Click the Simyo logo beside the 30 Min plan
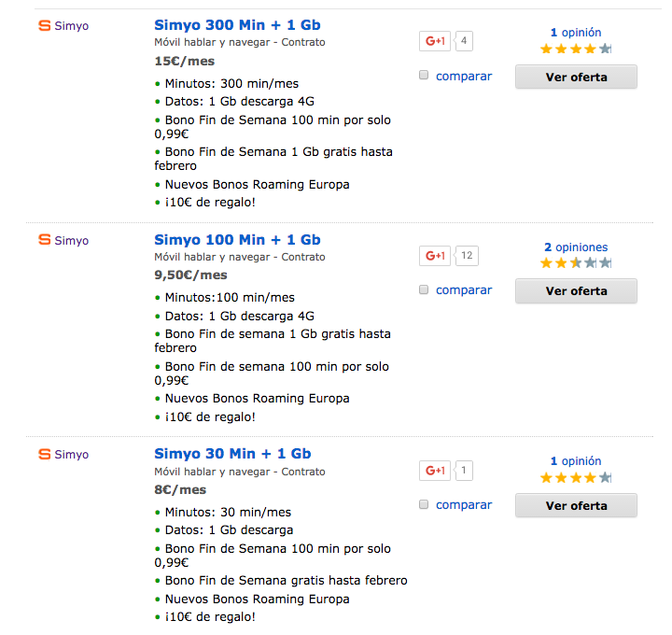The image size is (672, 635). pyautogui.click(x=63, y=454)
